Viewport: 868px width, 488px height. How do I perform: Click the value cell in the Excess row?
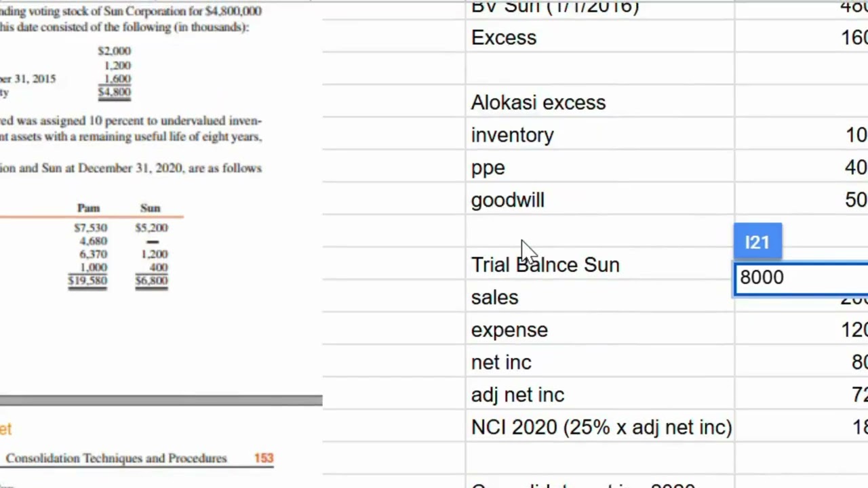802,38
